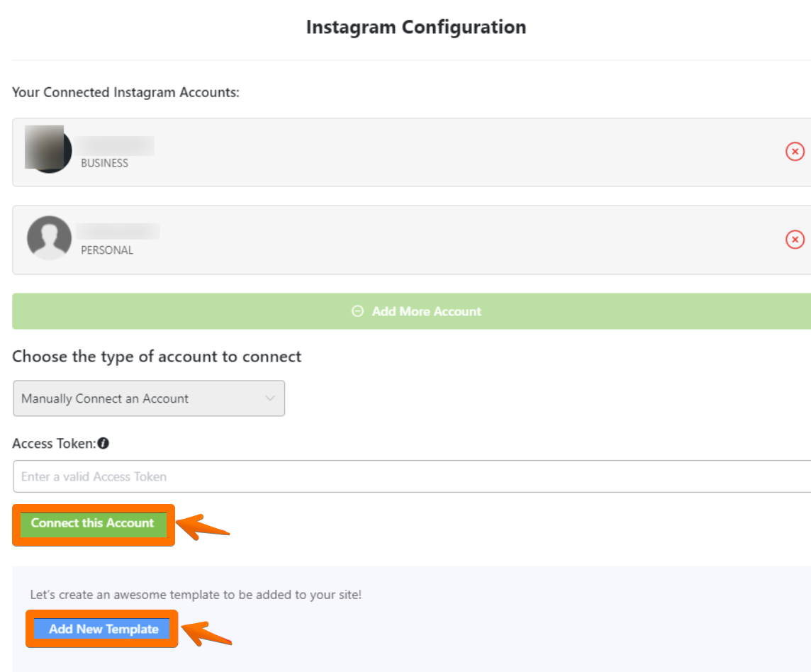This screenshot has height=672, width=811.
Task: Click the Instagram Configuration heading
Action: [x=416, y=28]
